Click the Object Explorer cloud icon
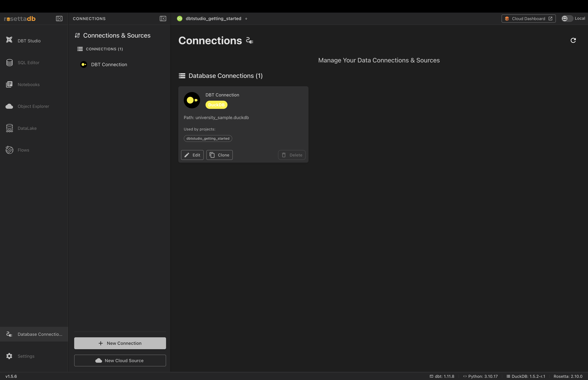 tap(9, 106)
